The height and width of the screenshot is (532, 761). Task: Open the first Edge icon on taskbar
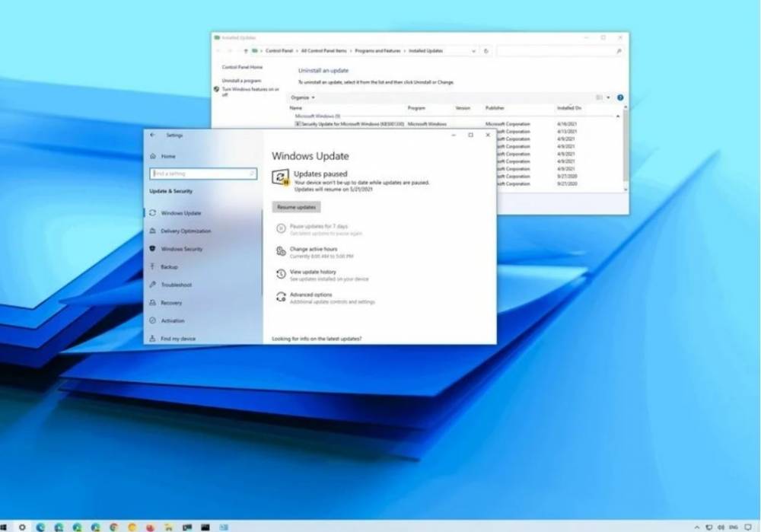pyautogui.click(x=40, y=527)
